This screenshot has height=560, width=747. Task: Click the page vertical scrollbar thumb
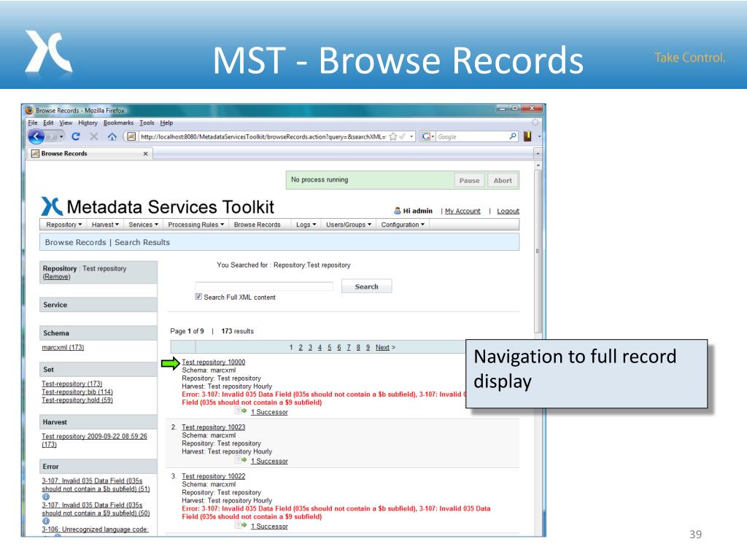538,252
